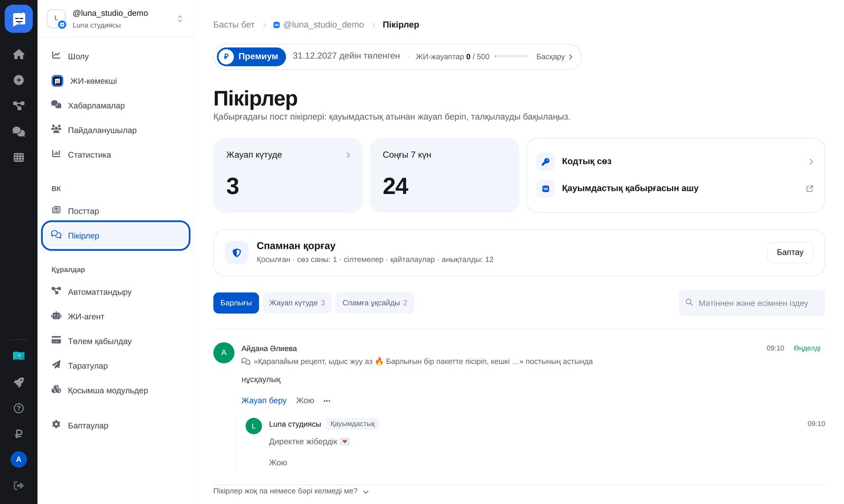The width and height of the screenshot is (844, 504).
Task: Select the Жауап күтуде 3 filter tab
Action: pos(297,303)
